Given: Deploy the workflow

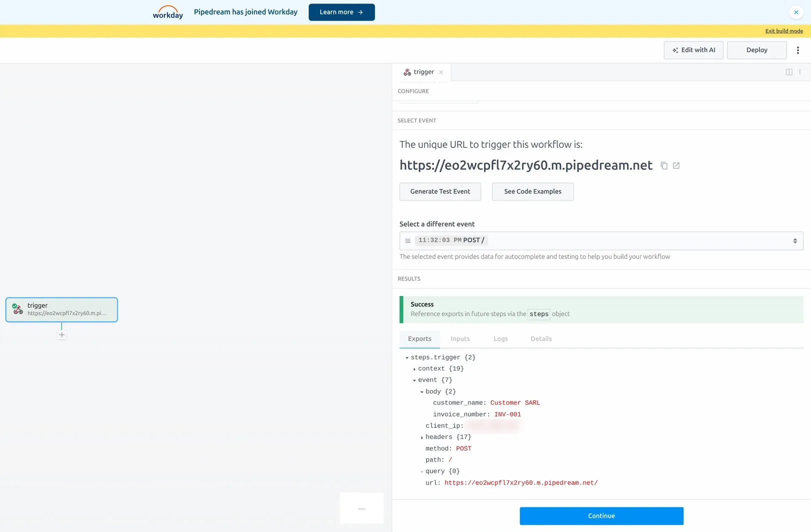Looking at the screenshot, I should point(756,50).
